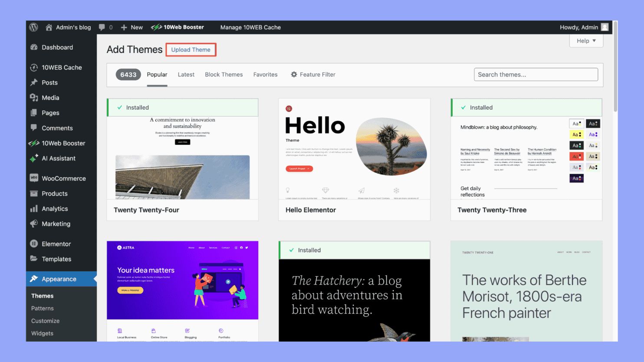644x362 pixels.
Task: Click the page vertical scrollbar
Action: coord(615,67)
